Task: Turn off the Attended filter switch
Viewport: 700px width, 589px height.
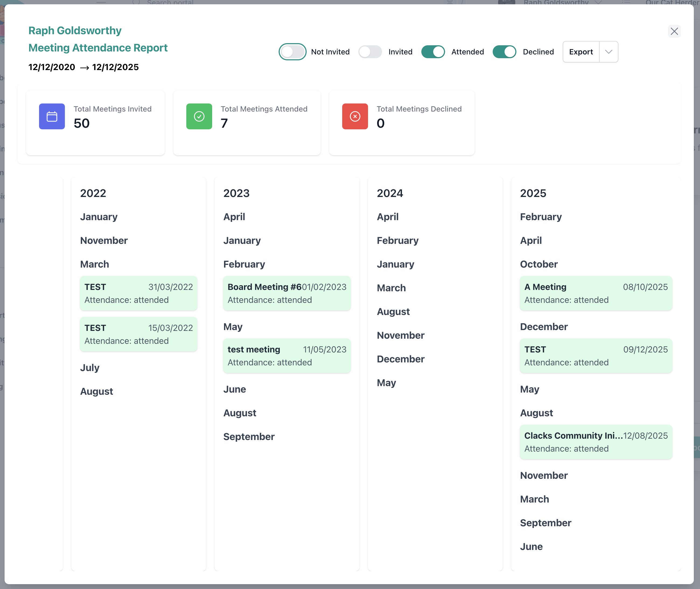Action: [x=433, y=52]
